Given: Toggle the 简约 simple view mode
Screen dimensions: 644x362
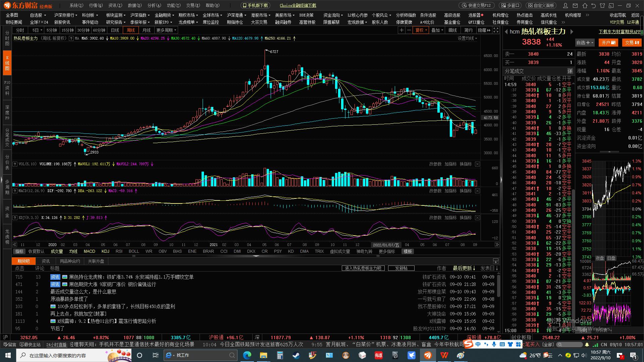Looking at the screenshot, I should pyautogui.click(x=468, y=30).
